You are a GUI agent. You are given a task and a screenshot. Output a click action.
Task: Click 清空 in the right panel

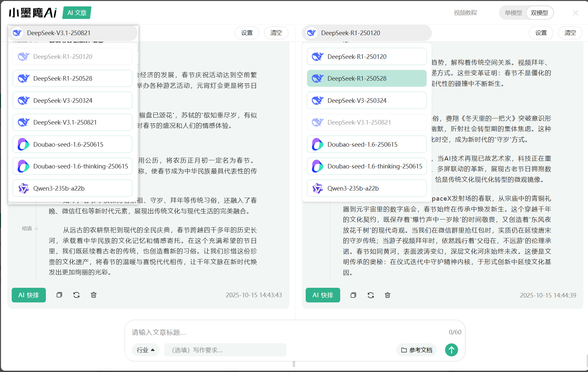click(570, 33)
